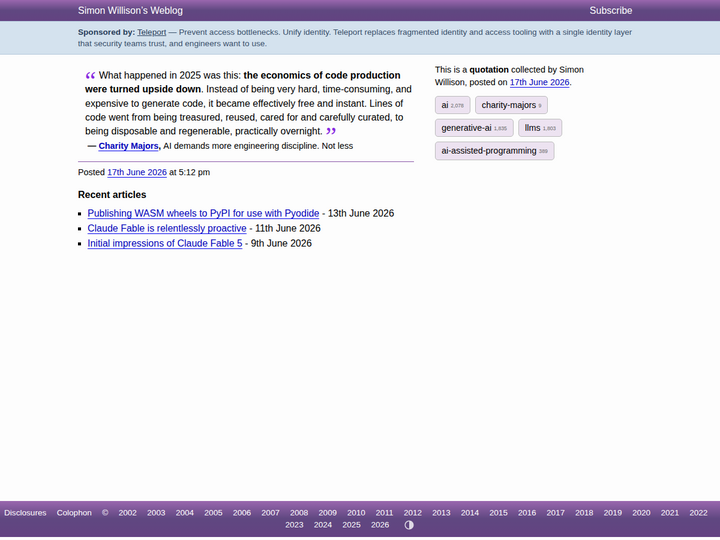The image size is (720, 540).
Task: Open Simon Willison's Weblog home link
Action: tap(130, 10)
